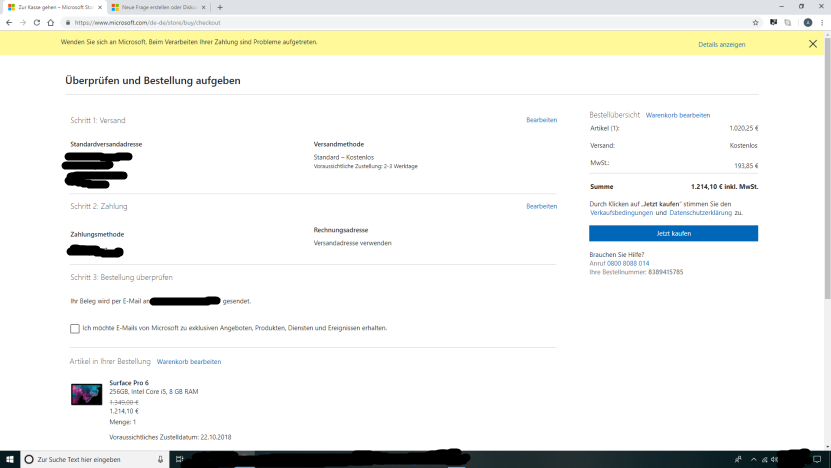Click the struck-through price 1.349,00 €

(123, 403)
